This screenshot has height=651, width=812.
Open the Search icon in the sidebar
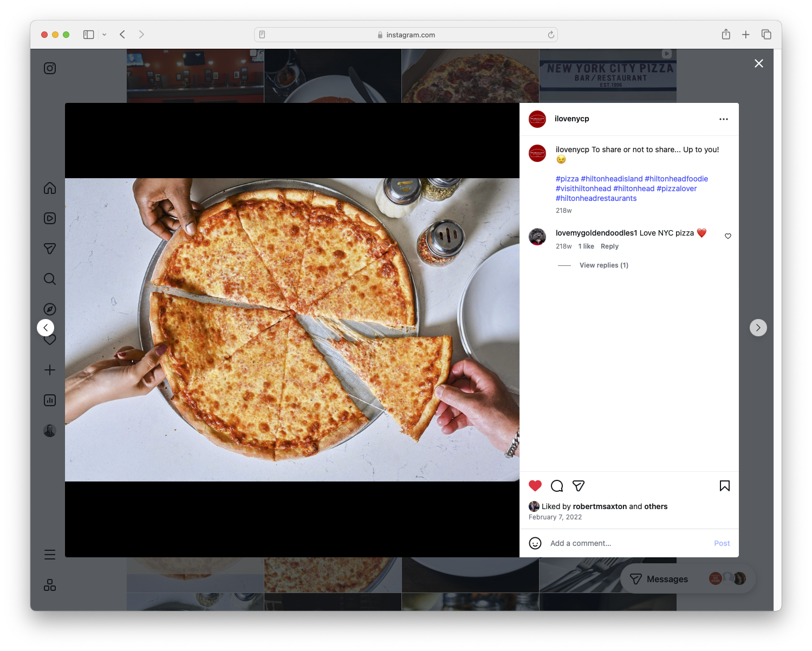coord(49,279)
